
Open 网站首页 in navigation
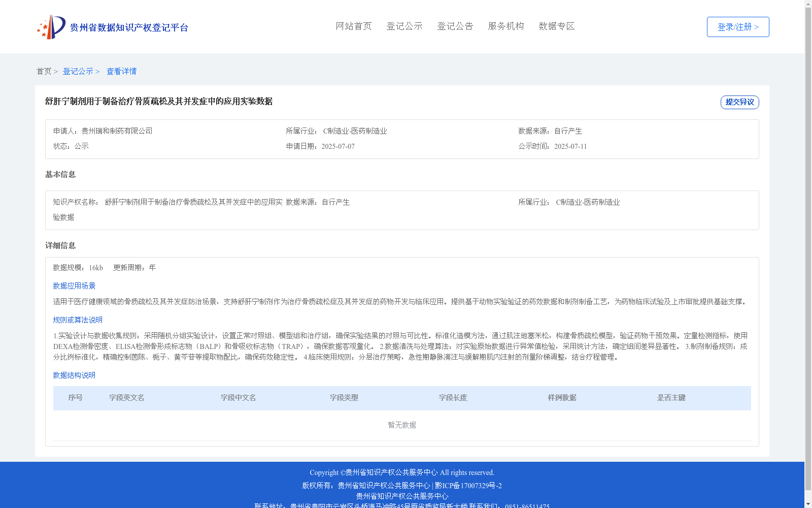[354, 26]
